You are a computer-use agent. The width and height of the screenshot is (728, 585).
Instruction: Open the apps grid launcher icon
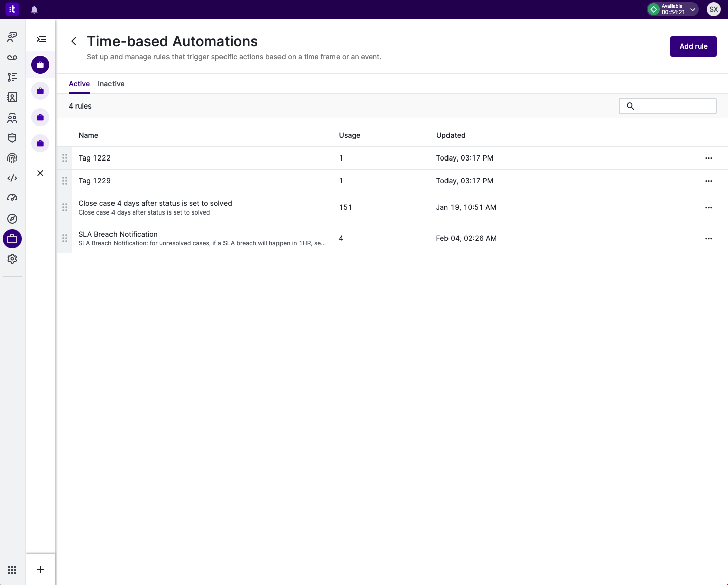pos(12,570)
